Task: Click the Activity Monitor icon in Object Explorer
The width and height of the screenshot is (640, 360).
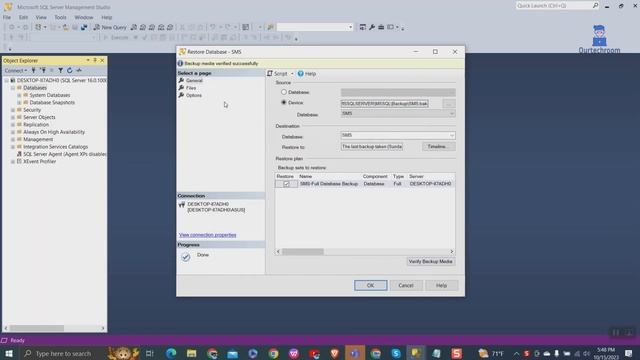Action: (x=79, y=71)
